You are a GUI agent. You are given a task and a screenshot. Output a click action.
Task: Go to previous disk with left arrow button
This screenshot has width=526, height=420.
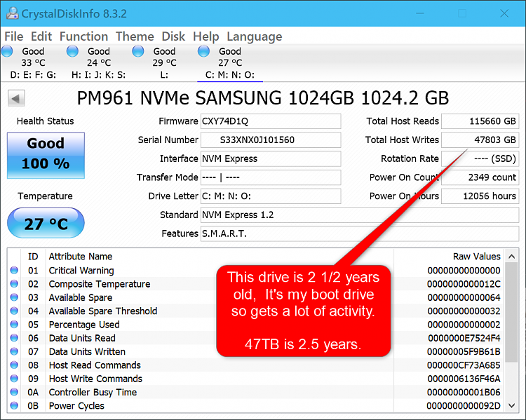(x=16, y=98)
